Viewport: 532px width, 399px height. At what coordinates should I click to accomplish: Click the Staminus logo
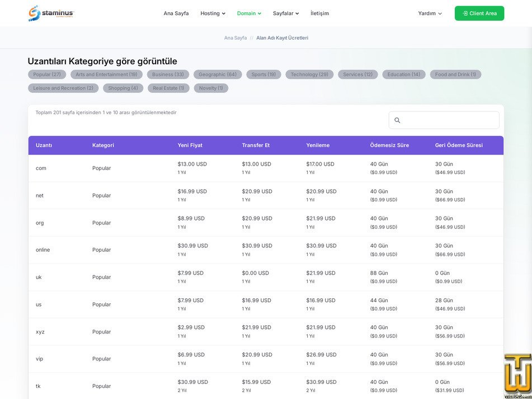click(51, 13)
